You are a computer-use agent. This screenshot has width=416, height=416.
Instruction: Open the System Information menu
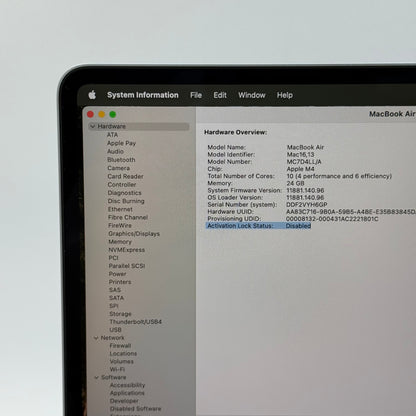(143, 95)
